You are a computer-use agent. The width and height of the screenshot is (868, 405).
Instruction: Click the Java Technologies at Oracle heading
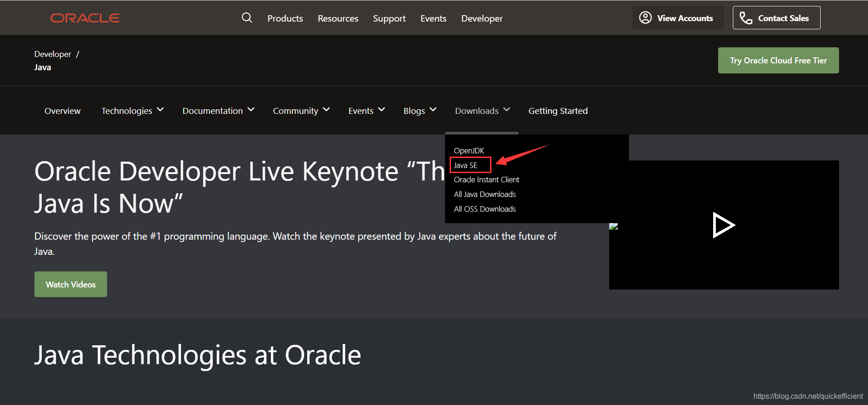tap(198, 355)
